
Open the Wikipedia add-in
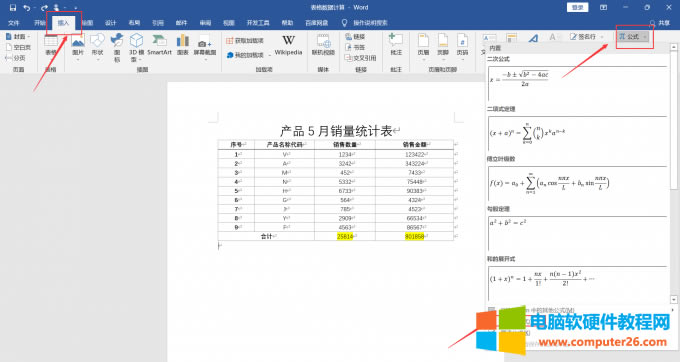(288, 45)
